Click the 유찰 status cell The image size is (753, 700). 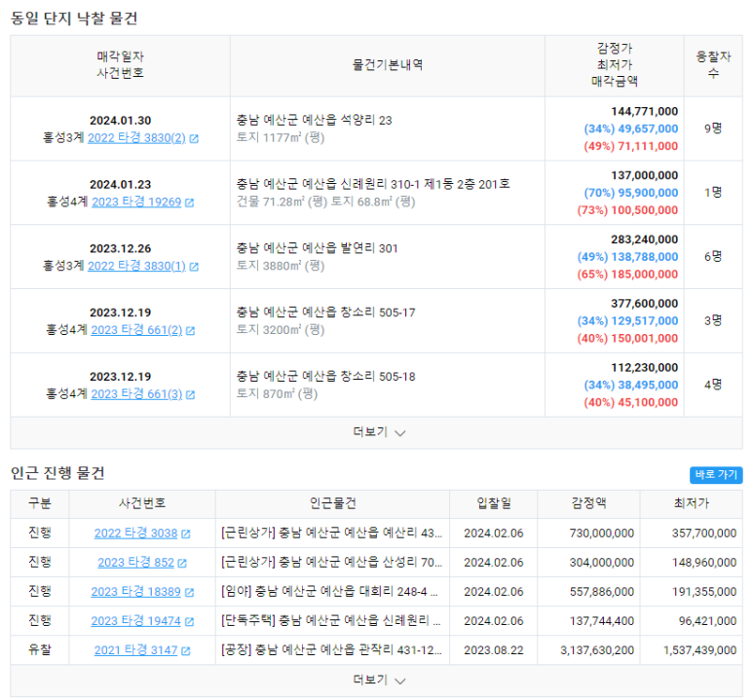(40, 650)
